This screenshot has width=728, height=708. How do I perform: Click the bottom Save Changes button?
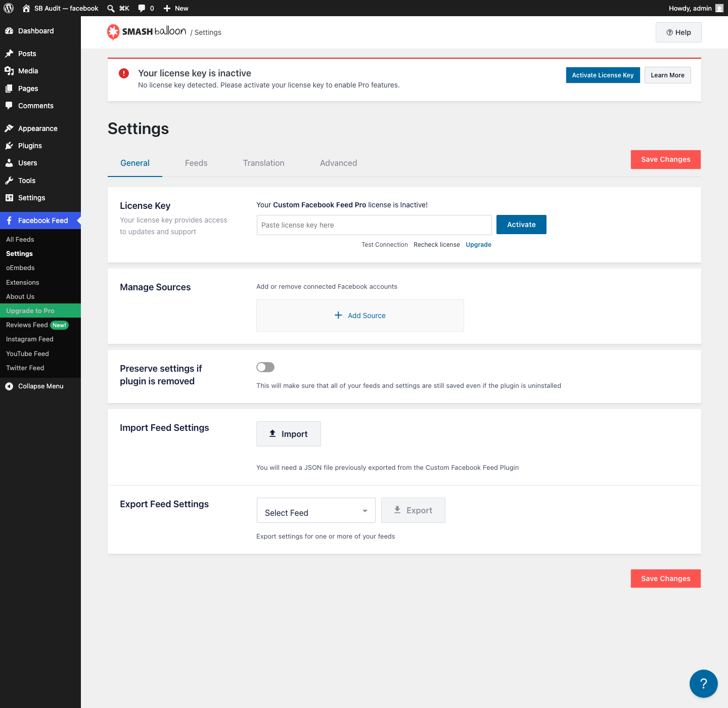(666, 579)
